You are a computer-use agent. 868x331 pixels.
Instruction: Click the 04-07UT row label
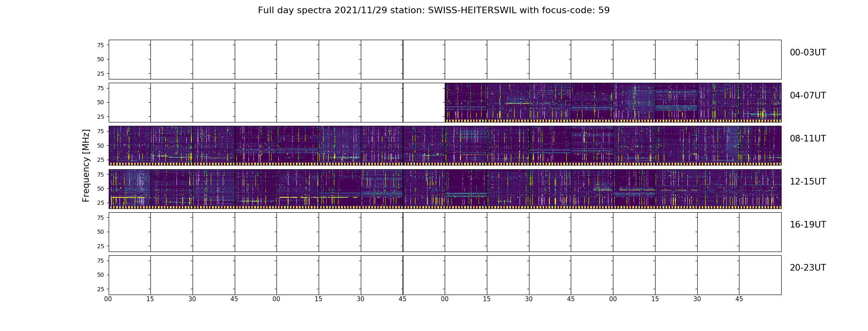click(x=808, y=96)
